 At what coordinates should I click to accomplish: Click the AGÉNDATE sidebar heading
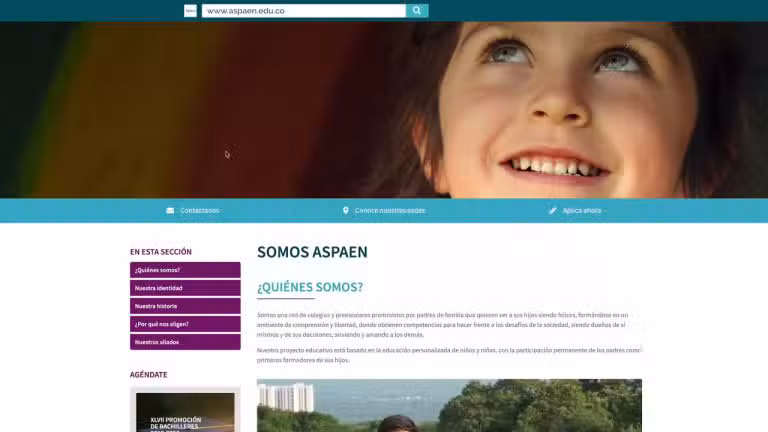pos(149,375)
